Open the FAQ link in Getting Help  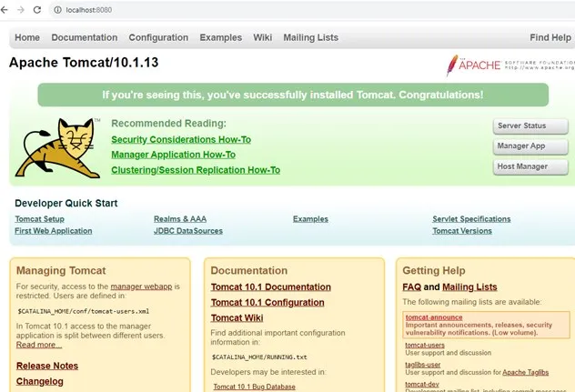click(412, 287)
